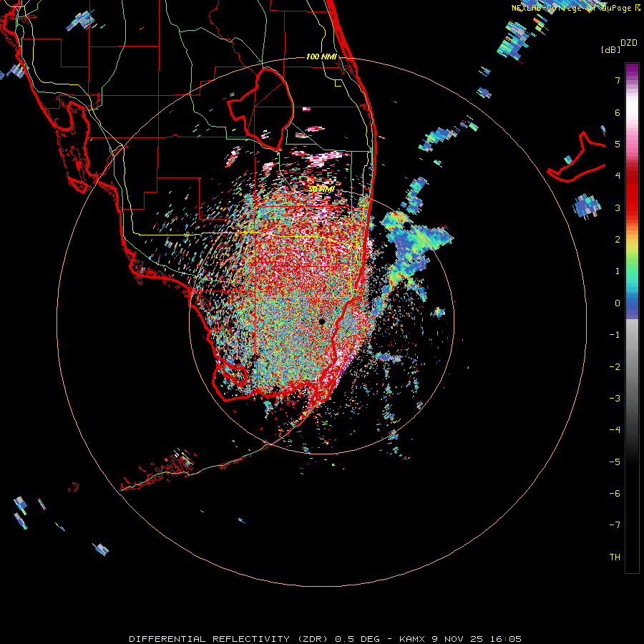The image size is (644, 644).
Task: Select the "4" tick value on the scale
Action: [x=618, y=176]
